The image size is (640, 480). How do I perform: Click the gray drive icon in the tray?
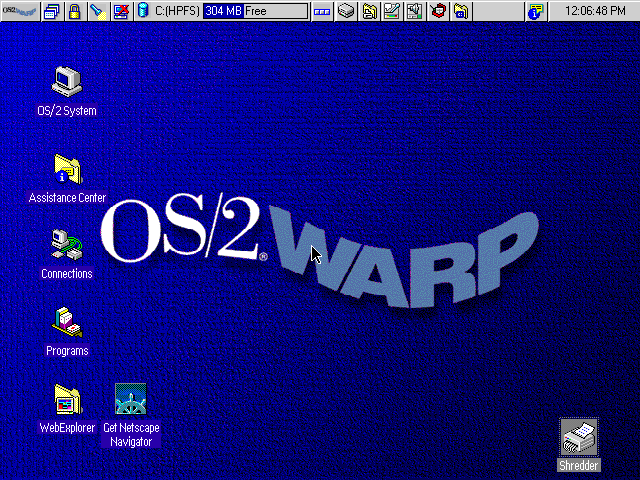pos(346,12)
